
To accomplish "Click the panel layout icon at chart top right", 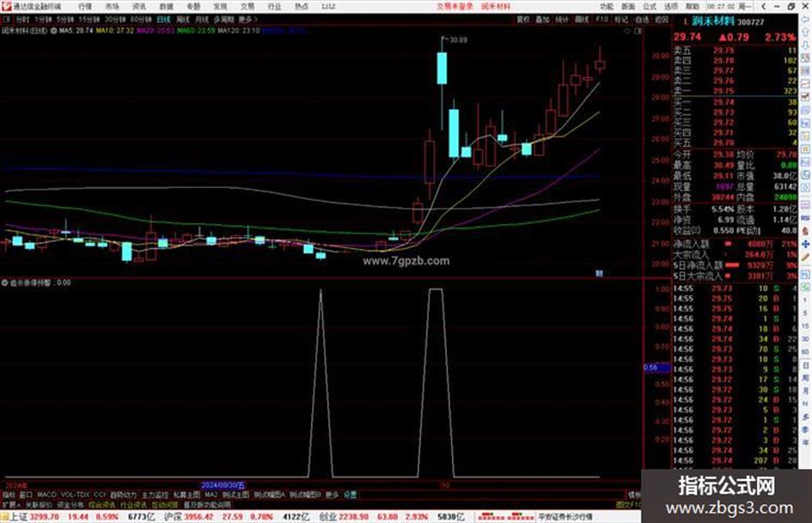I will (x=638, y=31).
